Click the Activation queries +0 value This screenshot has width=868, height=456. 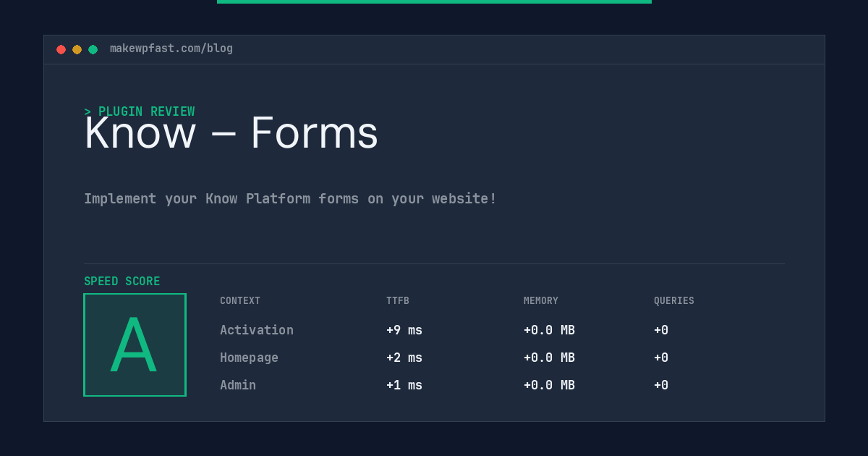pyautogui.click(x=661, y=330)
